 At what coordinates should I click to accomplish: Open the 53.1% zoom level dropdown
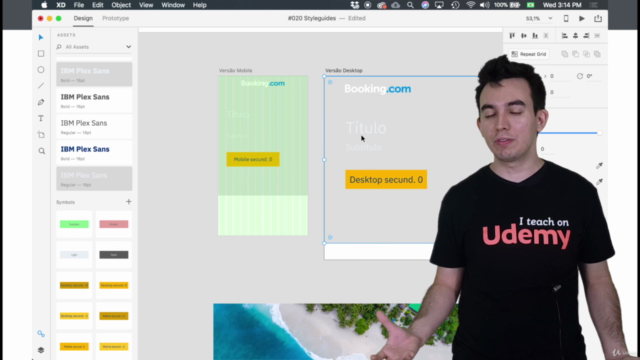[550, 18]
